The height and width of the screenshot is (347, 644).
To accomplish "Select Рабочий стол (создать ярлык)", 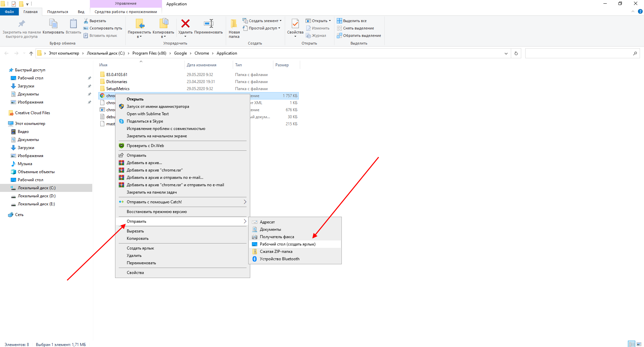I will click(x=295, y=244).
